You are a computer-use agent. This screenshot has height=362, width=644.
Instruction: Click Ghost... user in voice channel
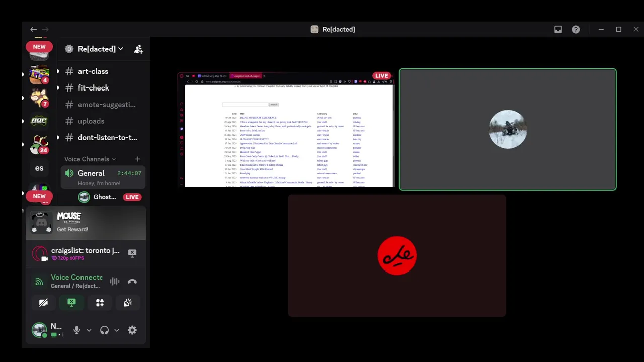105,197
